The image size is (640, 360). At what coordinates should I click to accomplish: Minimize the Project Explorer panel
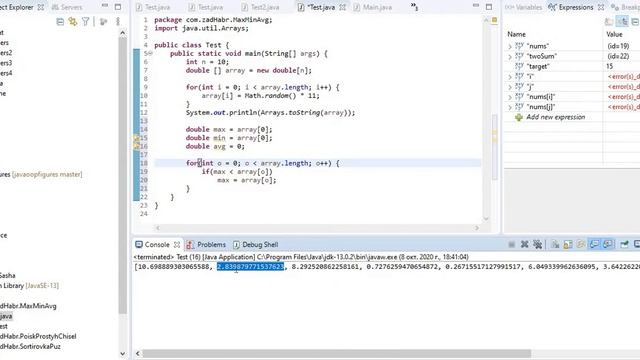tap(105, 6)
